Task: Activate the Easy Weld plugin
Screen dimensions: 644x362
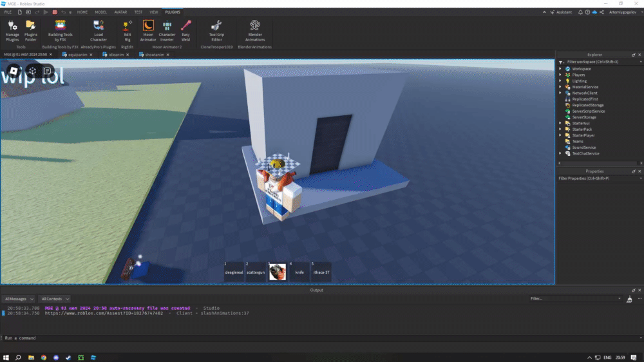Action: click(x=185, y=31)
